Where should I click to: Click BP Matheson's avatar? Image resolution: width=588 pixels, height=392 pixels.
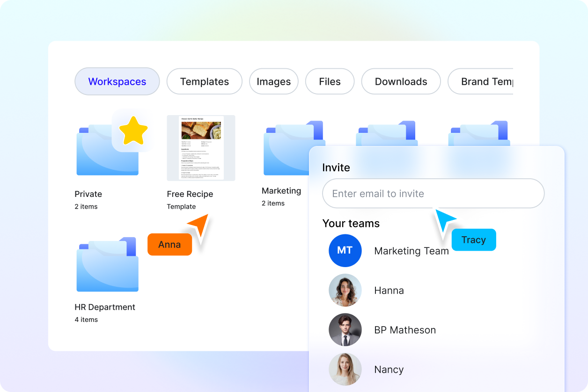(x=345, y=330)
